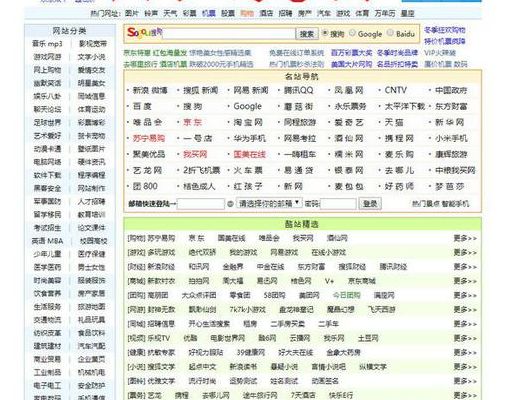Viewport: 508px width, 400px height.
Task: Open 英语 MBA category in sidebar
Action: pos(47,241)
